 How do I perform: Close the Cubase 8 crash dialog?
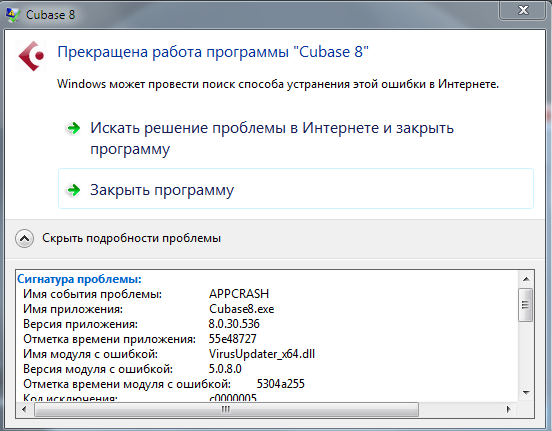[x=523, y=10]
